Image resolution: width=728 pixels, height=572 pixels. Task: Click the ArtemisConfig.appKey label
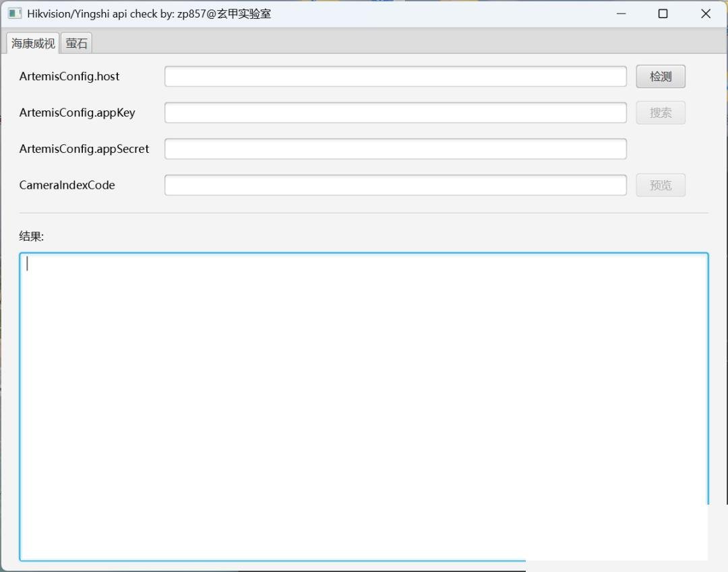coord(77,113)
